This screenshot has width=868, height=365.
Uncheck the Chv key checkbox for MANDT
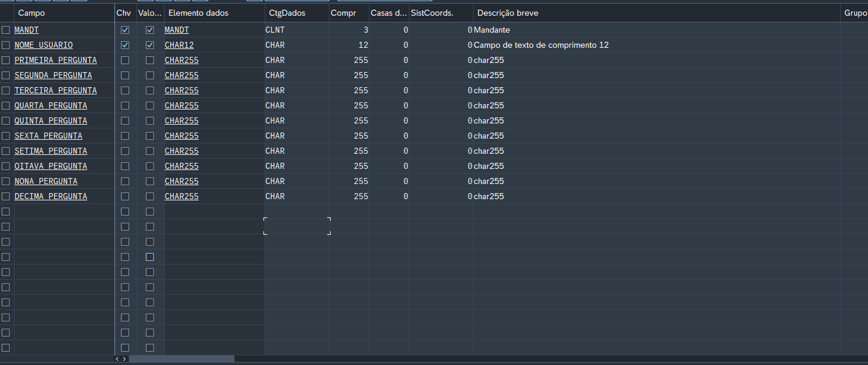coord(125,30)
